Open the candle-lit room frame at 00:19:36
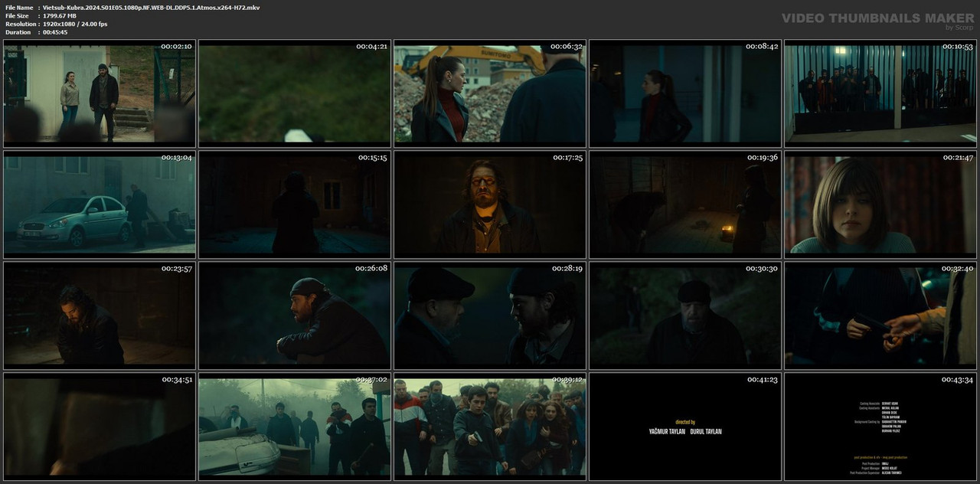Screen dimensions: 980x484 (685, 204)
